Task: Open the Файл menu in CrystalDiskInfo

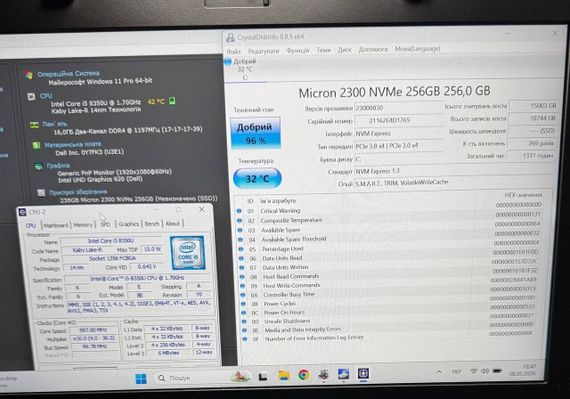Action: [x=233, y=52]
